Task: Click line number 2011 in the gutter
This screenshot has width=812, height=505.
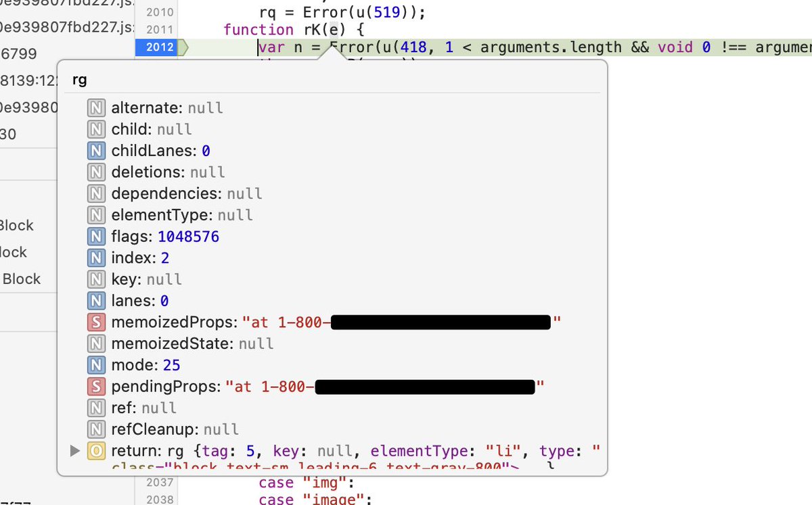Action: [x=160, y=30]
